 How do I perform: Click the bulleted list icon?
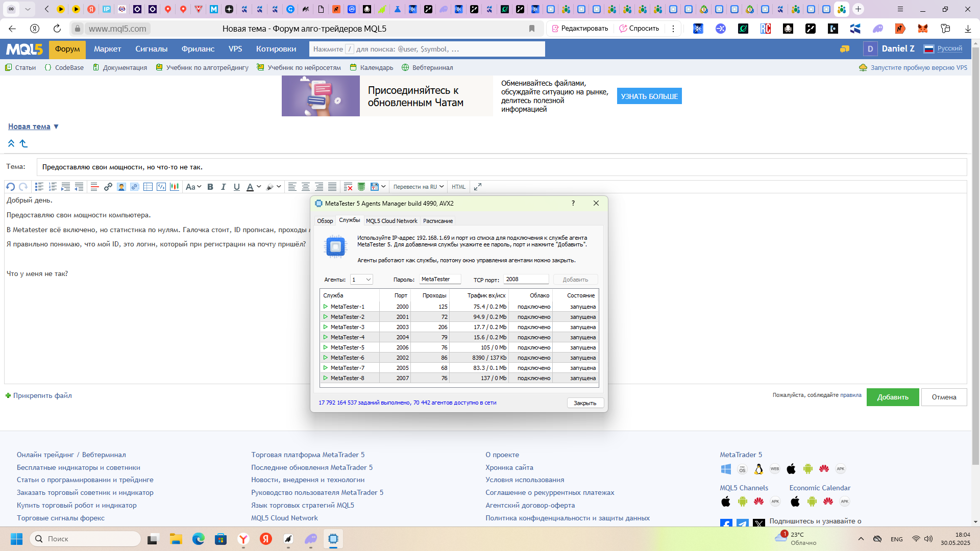tap(39, 187)
